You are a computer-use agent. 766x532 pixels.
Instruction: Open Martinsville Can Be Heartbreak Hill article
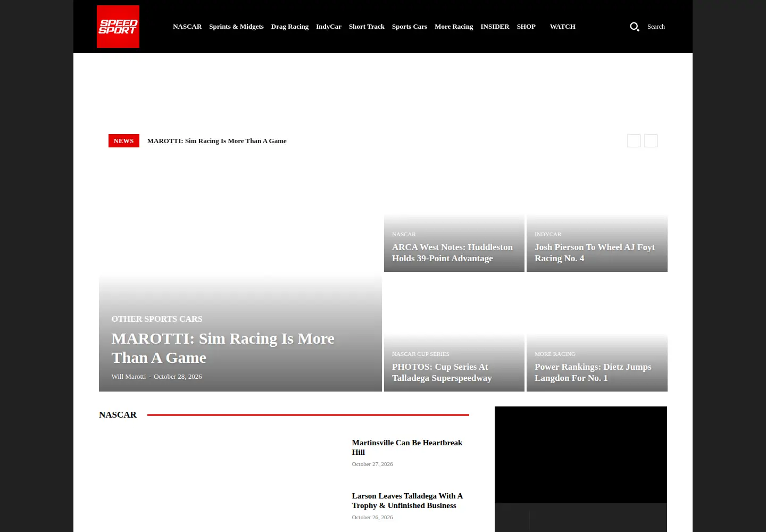407,447
